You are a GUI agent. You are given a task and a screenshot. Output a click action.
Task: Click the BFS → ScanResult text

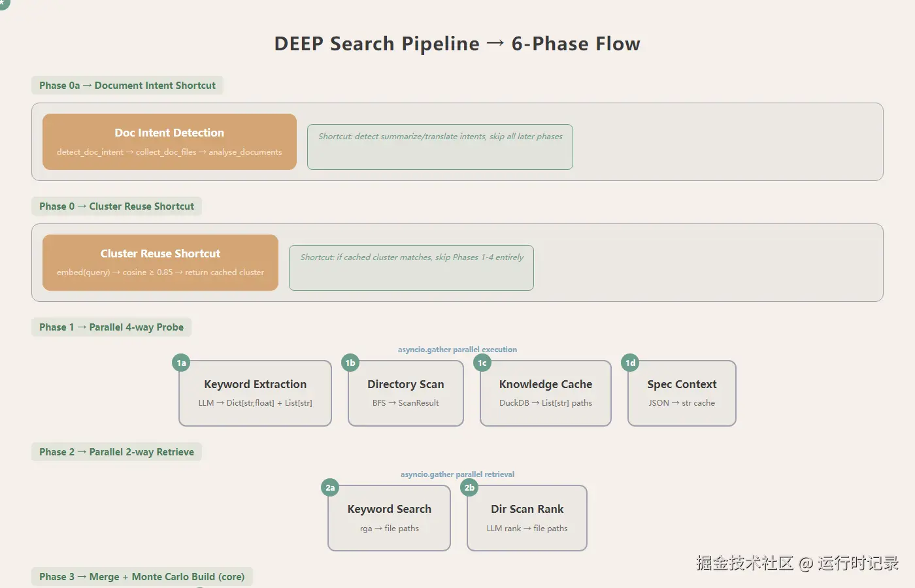(x=406, y=403)
